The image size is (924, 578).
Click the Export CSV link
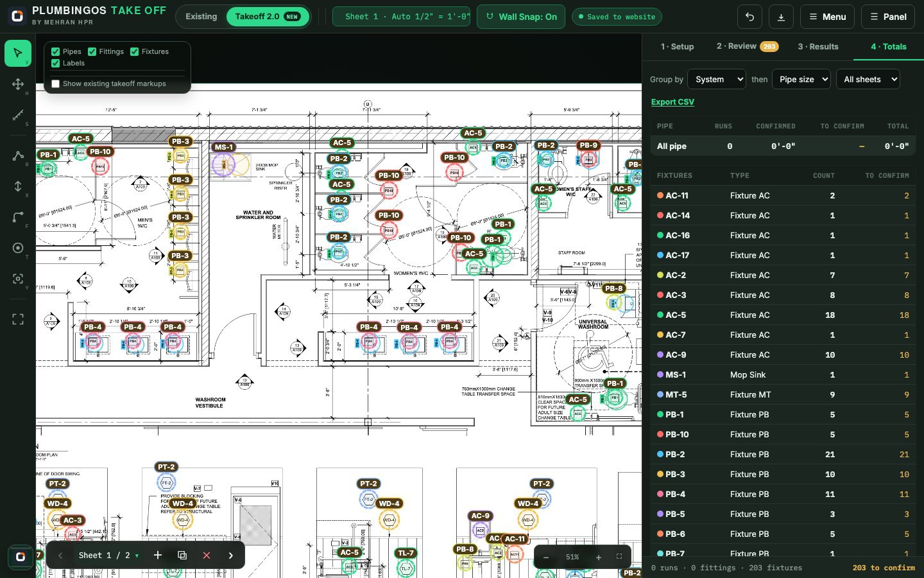point(672,102)
